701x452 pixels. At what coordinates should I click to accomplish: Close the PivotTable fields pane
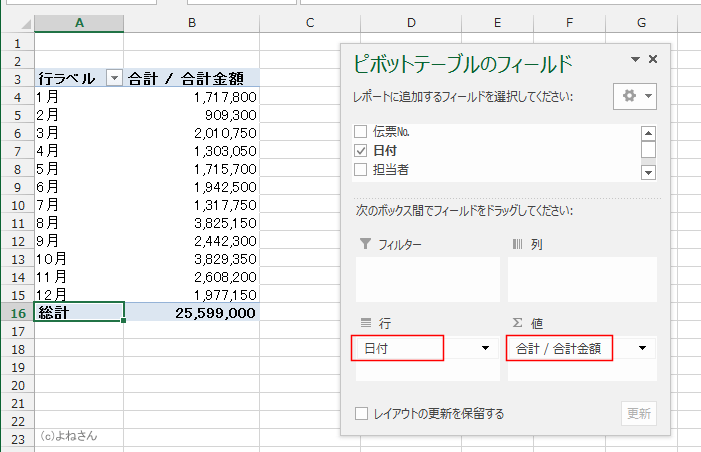(653, 60)
